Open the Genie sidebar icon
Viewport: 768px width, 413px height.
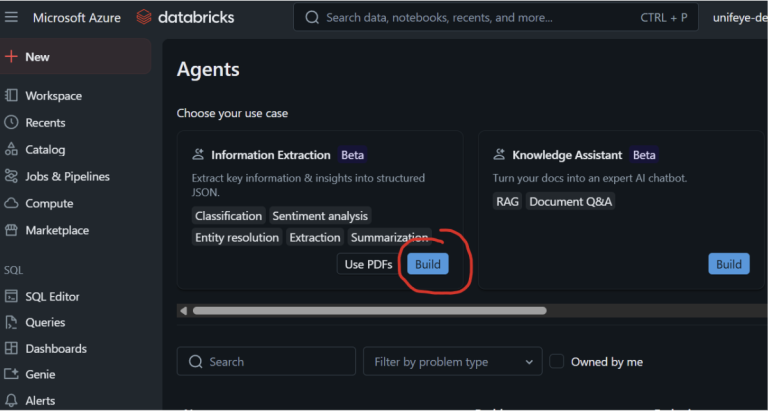12,375
